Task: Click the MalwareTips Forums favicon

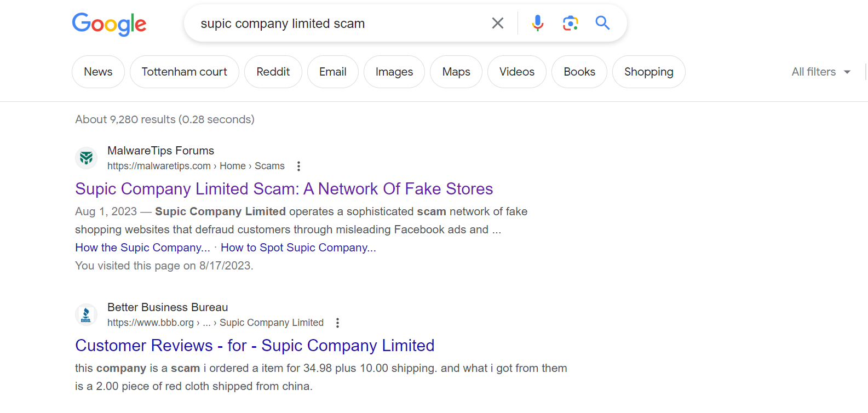Action: 86,158
